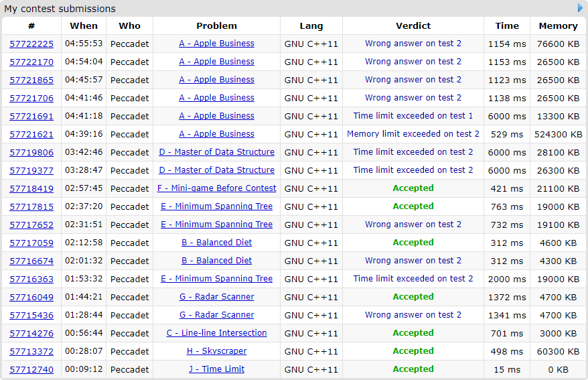Image resolution: width=588 pixels, height=380 pixels.
Task: Open E - Minimum Spanning Tree at 02:37:20
Action: (216, 206)
